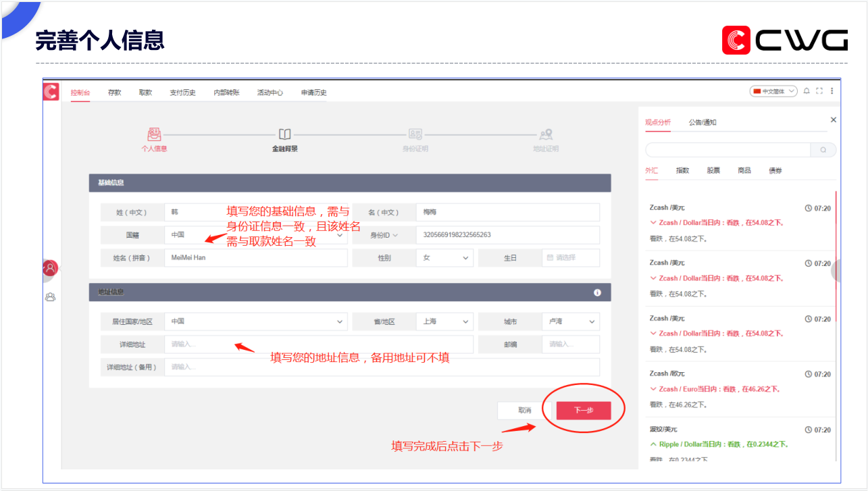Image resolution: width=868 pixels, height=491 pixels.
Task: Click the 取消 button
Action: click(525, 410)
